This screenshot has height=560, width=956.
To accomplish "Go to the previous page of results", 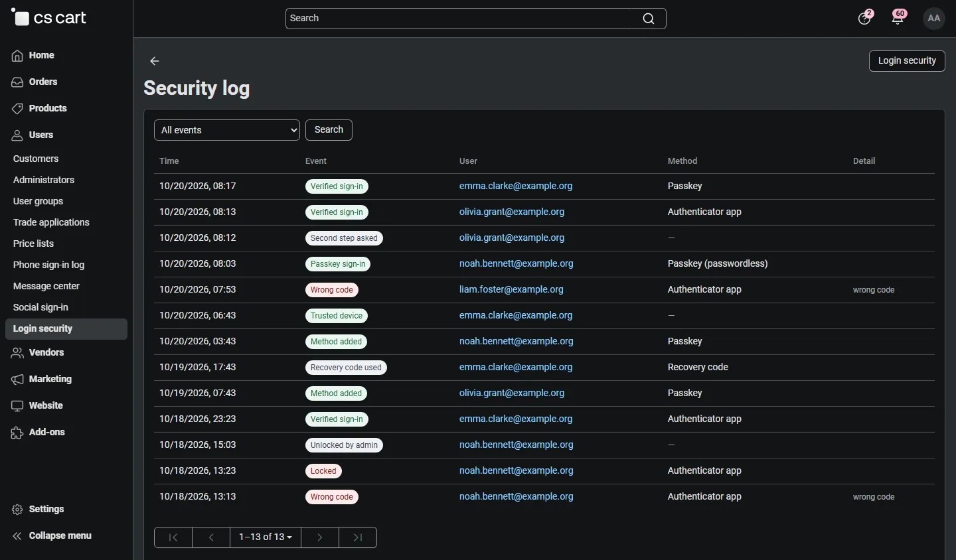I will coord(211,537).
